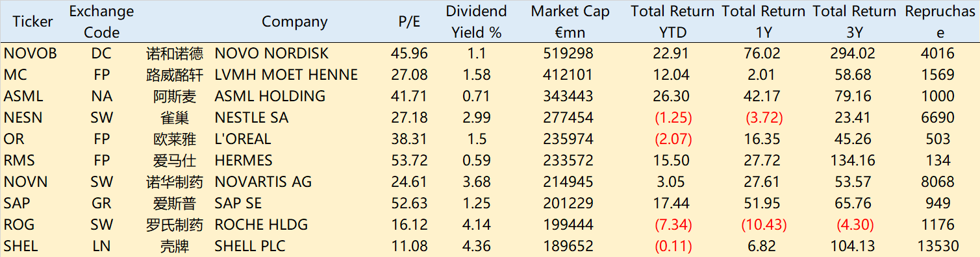Select Nestle's negative YTD return (1.25)
This screenshot has height=257, width=980.
coord(672,117)
